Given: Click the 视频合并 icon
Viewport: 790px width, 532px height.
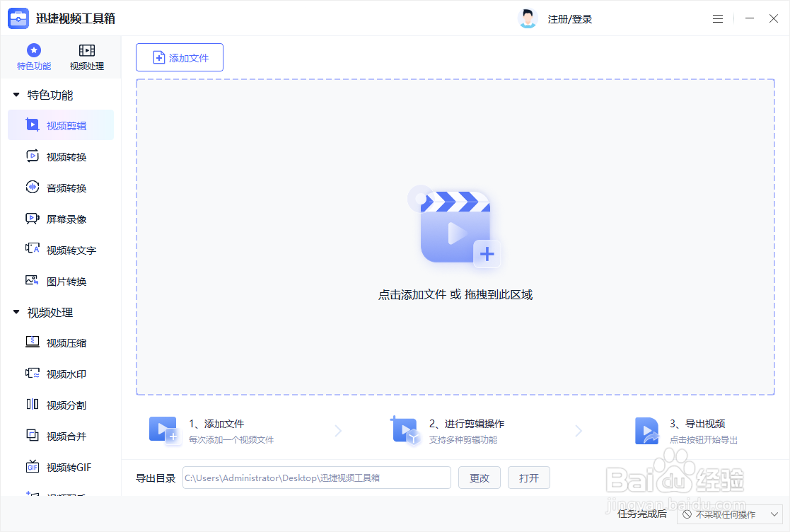Looking at the screenshot, I should 33,435.
